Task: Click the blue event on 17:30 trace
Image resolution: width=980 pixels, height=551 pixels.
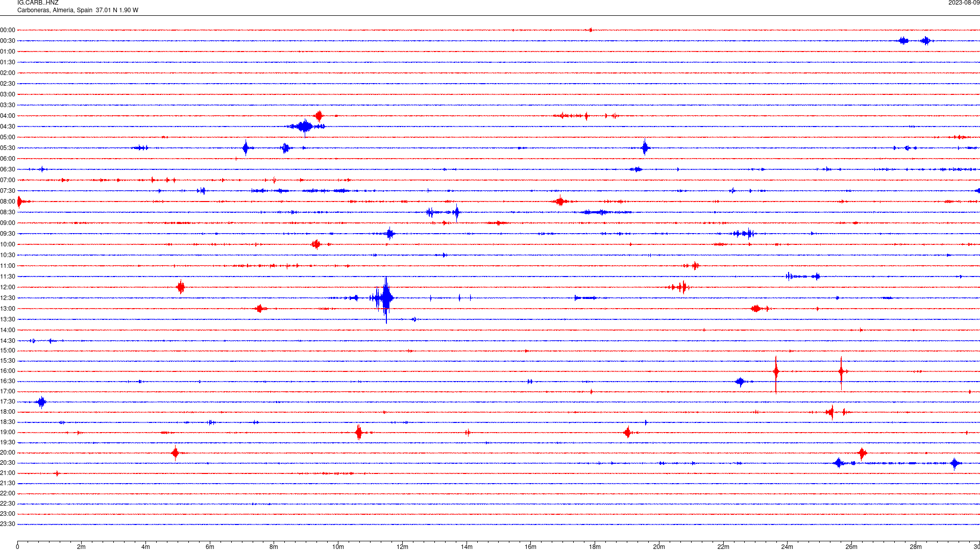Action: [42, 402]
